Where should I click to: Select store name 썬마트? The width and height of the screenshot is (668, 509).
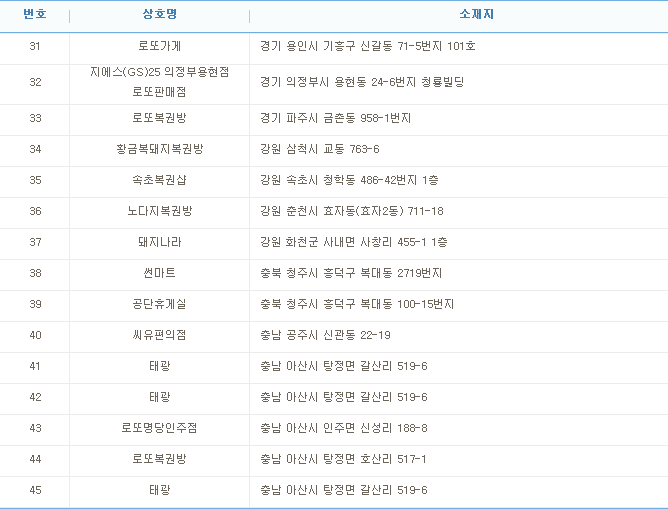coord(159,273)
